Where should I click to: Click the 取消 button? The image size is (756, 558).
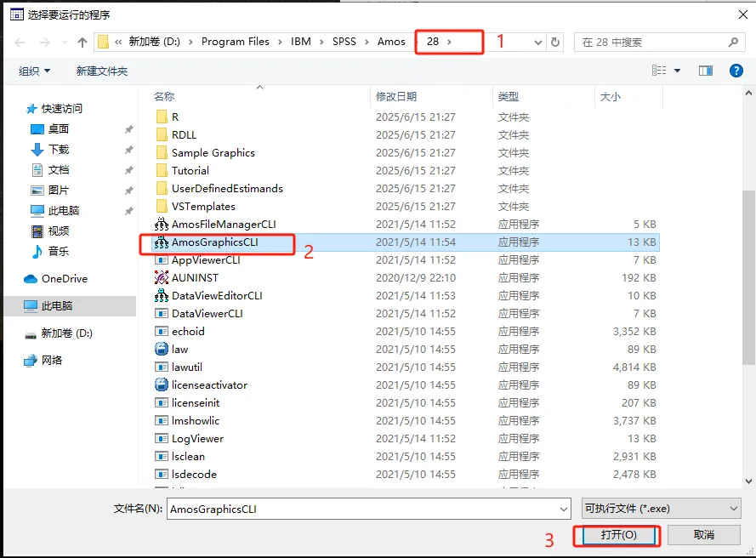[x=704, y=535]
